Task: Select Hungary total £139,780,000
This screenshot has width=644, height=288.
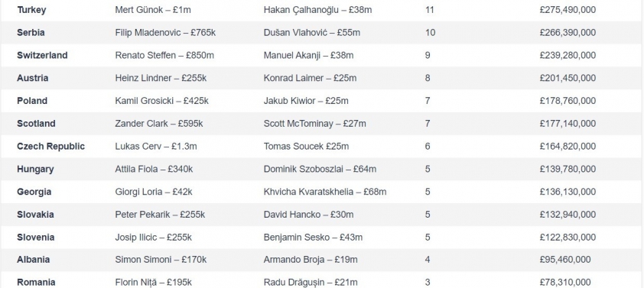Action: tap(568, 169)
